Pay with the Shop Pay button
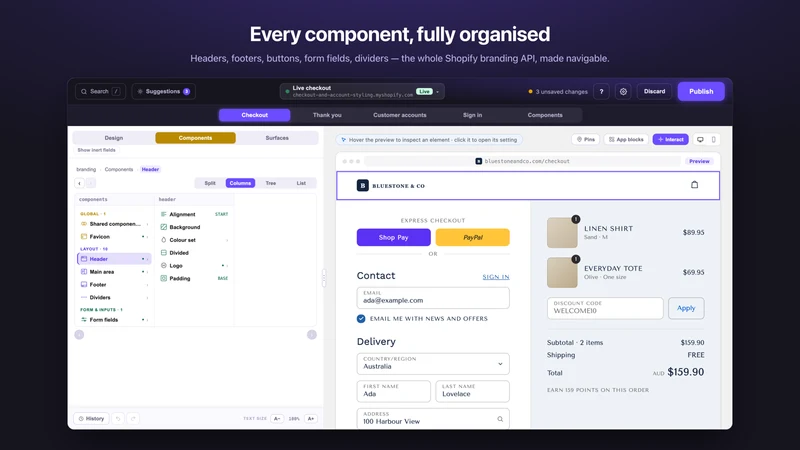The height and width of the screenshot is (450, 800). click(393, 237)
